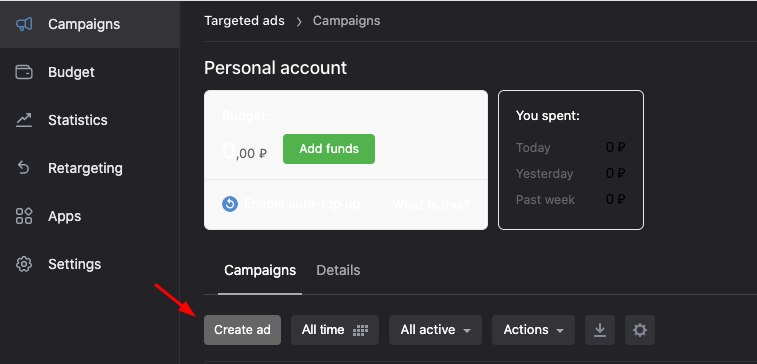Open table settings gear icon in toolbar
The image size is (757, 364).
pyautogui.click(x=640, y=330)
